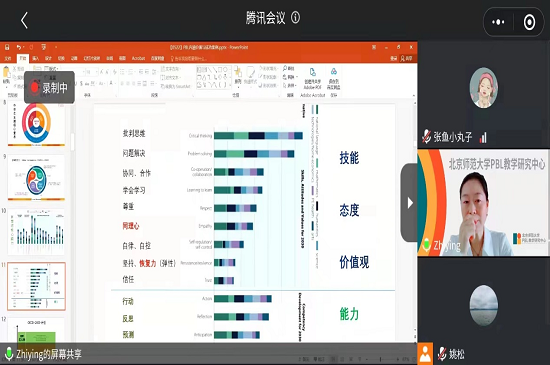Open the three-dot more options menu
Image resolution: width=550 pixels, height=365 pixels.
click(498, 22)
